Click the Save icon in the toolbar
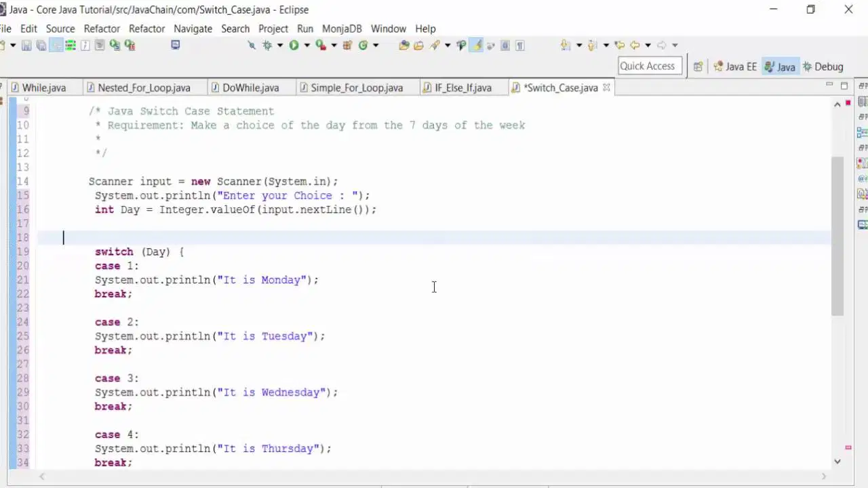Viewport: 868px width, 488px height. (x=26, y=45)
